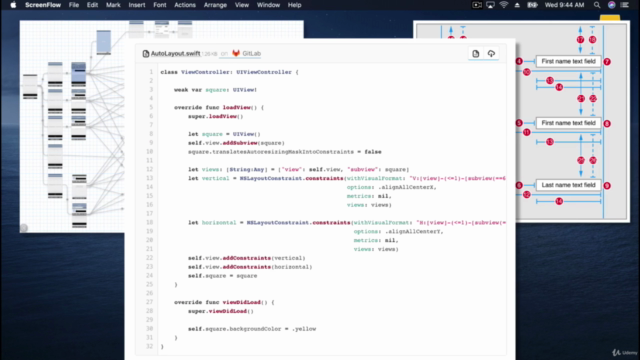This screenshot has height=360, width=640.
Task: Click 'self.view.addSubview(square)' code line
Action: [236, 143]
